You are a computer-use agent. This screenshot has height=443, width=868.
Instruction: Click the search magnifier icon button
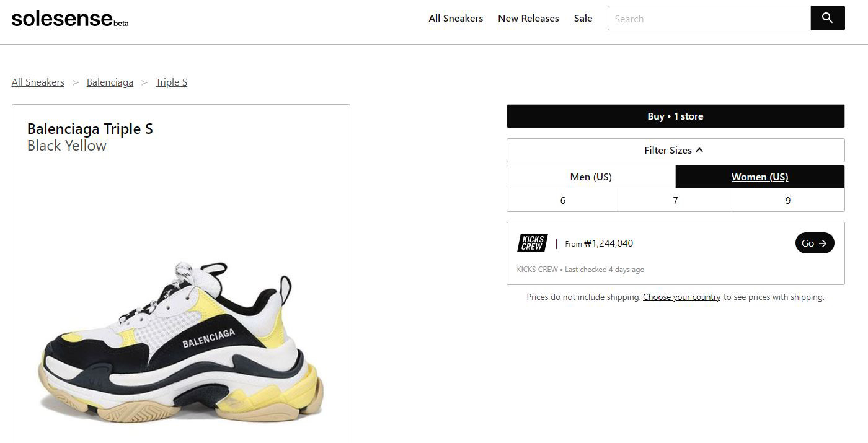(x=827, y=18)
